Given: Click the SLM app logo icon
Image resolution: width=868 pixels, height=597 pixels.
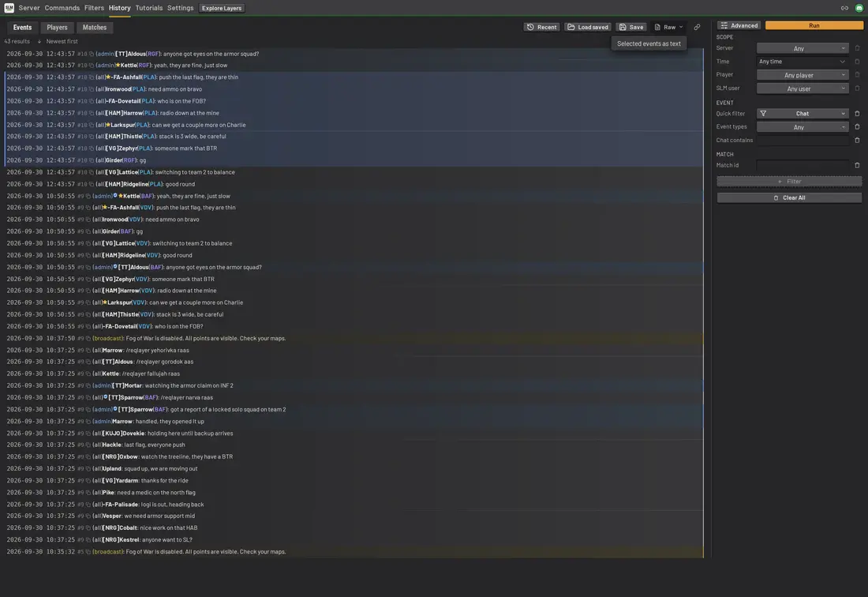Looking at the screenshot, I should [9, 8].
